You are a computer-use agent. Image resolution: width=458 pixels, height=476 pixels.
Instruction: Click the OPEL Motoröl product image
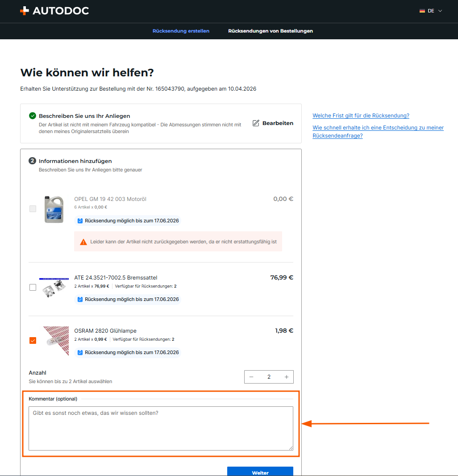54,209
